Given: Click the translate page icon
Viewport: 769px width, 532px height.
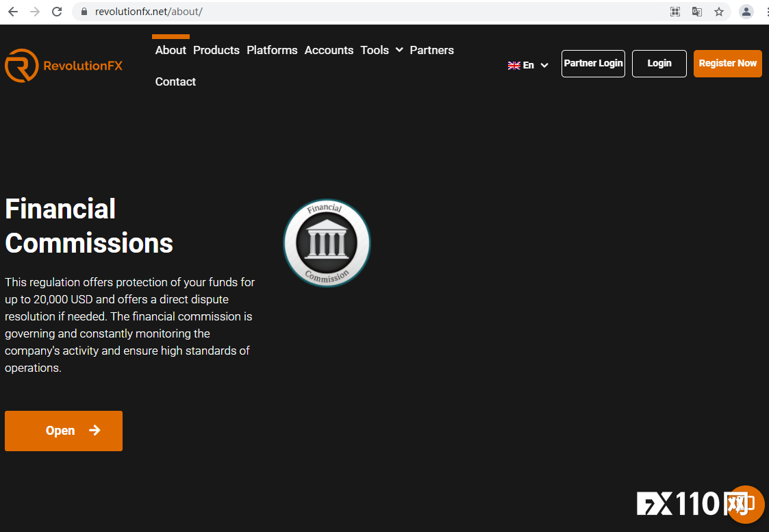Looking at the screenshot, I should pyautogui.click(x=696, y=12).
